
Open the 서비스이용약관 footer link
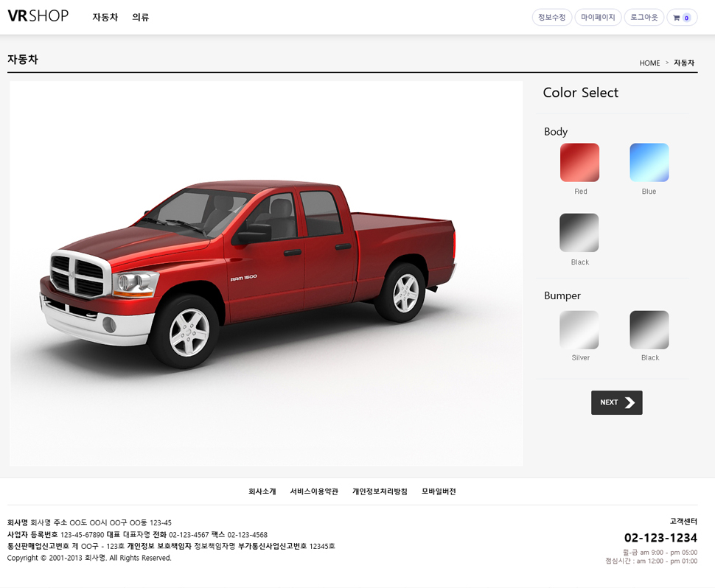(x=314, y=491)
